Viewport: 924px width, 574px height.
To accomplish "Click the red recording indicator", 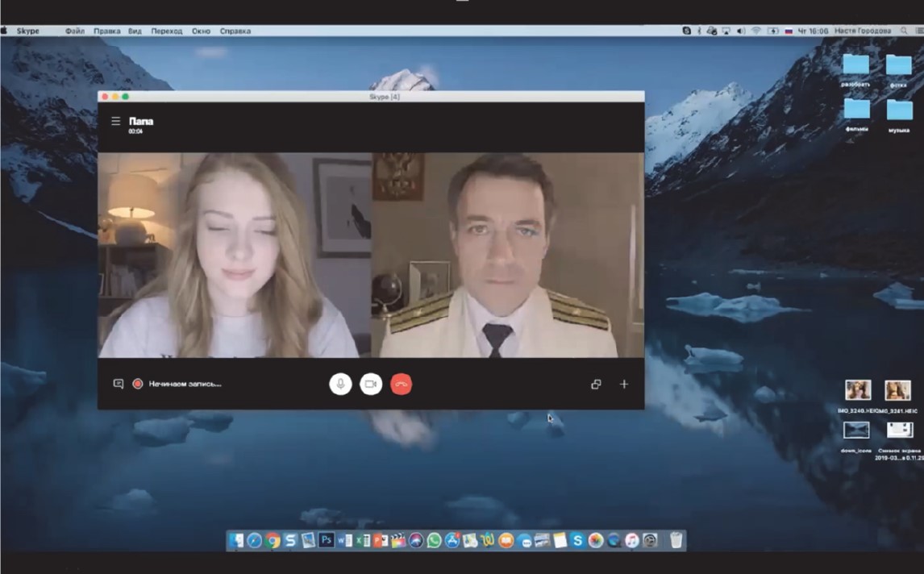I will 138,385.
